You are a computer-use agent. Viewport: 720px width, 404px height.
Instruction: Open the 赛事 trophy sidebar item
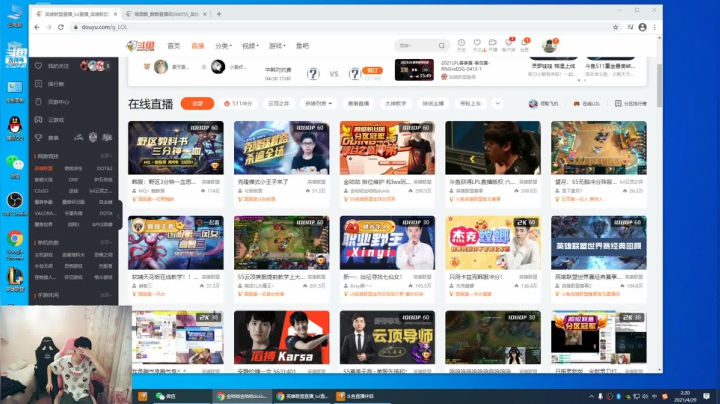coord(47,138)
